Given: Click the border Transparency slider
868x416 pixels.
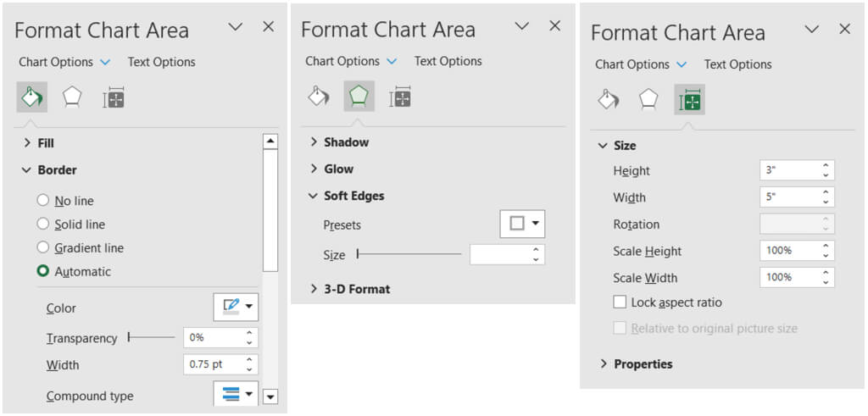Looking at the screenshot, I should pyautogui.click(x=153, y=337).
